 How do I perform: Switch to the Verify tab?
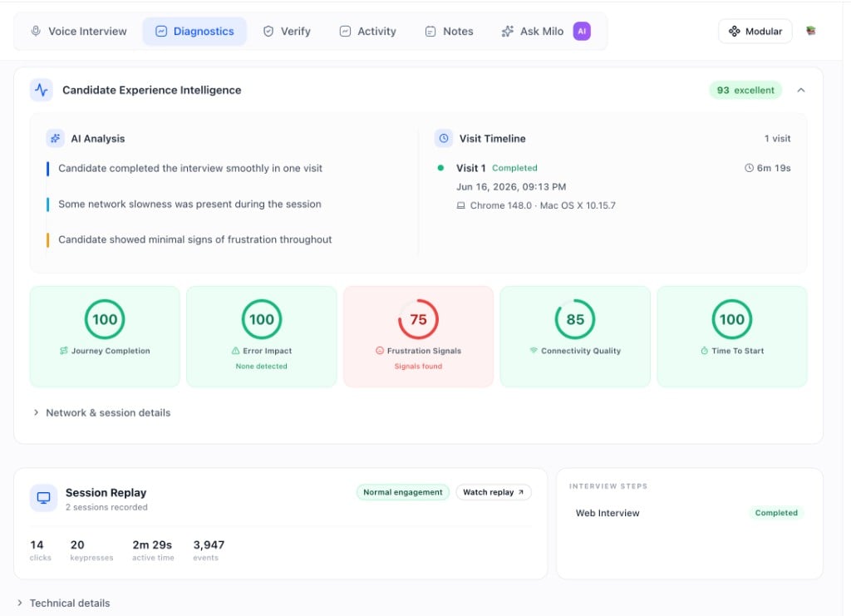point(287,32)
